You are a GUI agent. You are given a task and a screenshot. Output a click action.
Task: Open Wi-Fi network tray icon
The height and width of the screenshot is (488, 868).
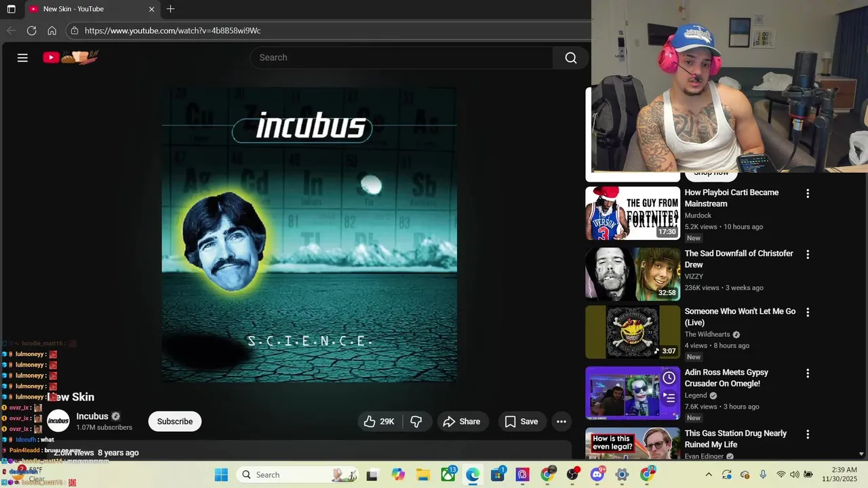(781, 474)
